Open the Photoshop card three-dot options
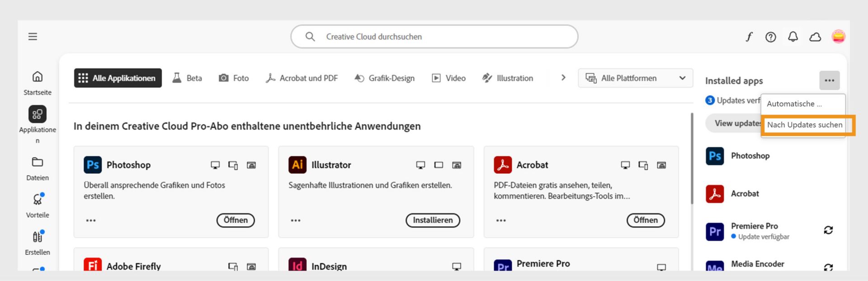 pyautogui.click(x=91, y=220)
